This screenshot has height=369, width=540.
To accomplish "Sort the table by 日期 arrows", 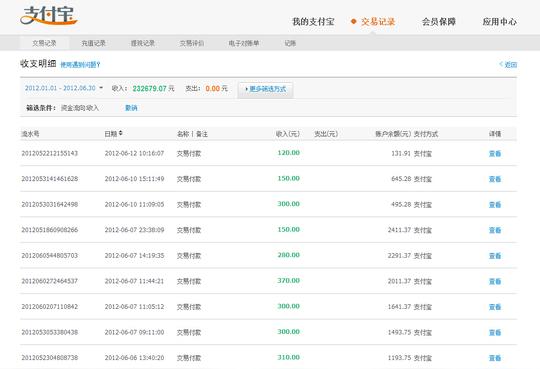I will (x=121, y=133).
